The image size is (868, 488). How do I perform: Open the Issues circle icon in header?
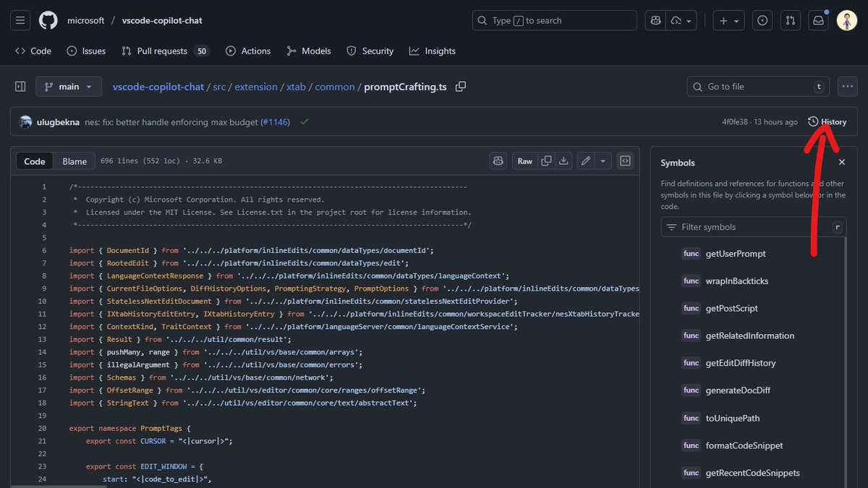[x=762, y=20]
